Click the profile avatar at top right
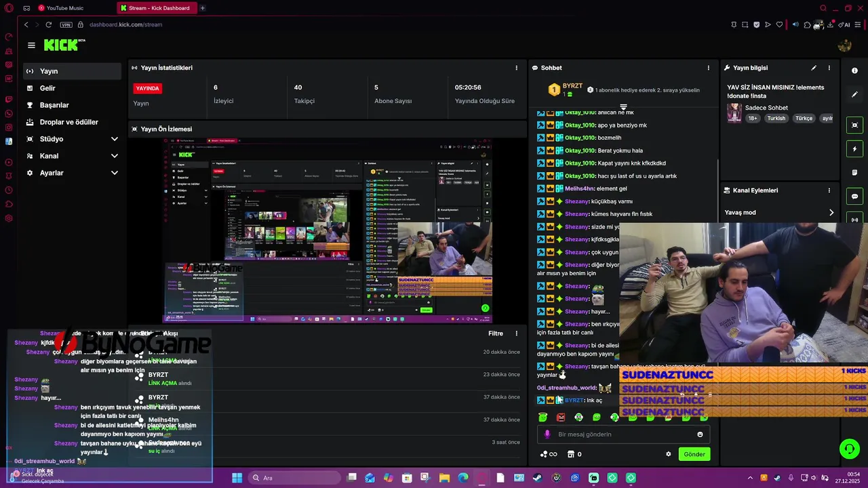 844,45
